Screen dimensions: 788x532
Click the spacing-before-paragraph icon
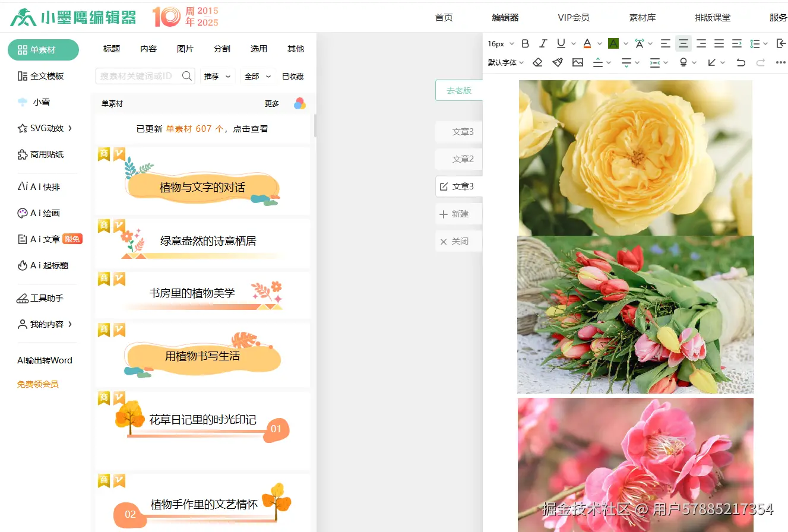click(x=599, y=62)
